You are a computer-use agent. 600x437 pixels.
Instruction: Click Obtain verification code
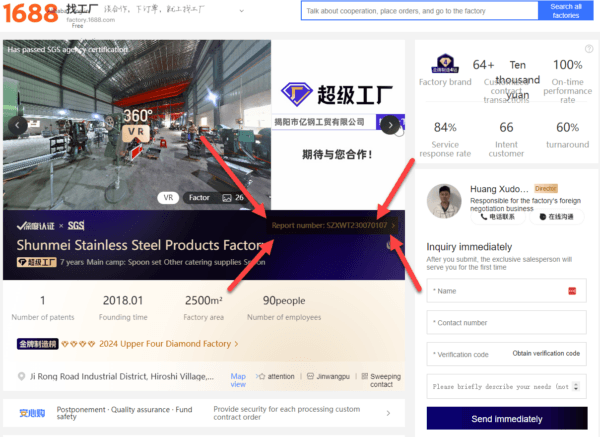[546, 353]
